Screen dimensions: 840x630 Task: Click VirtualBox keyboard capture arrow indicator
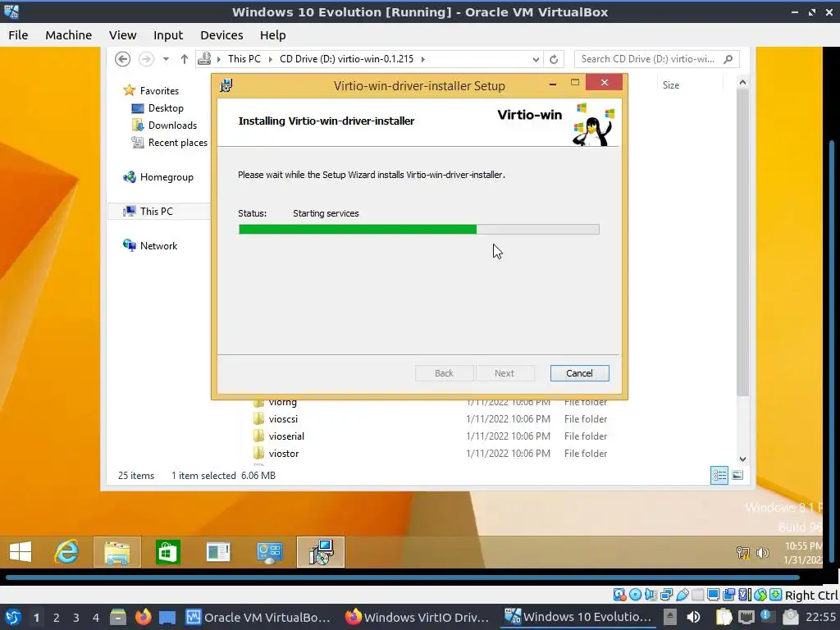(x=776, y=595)
